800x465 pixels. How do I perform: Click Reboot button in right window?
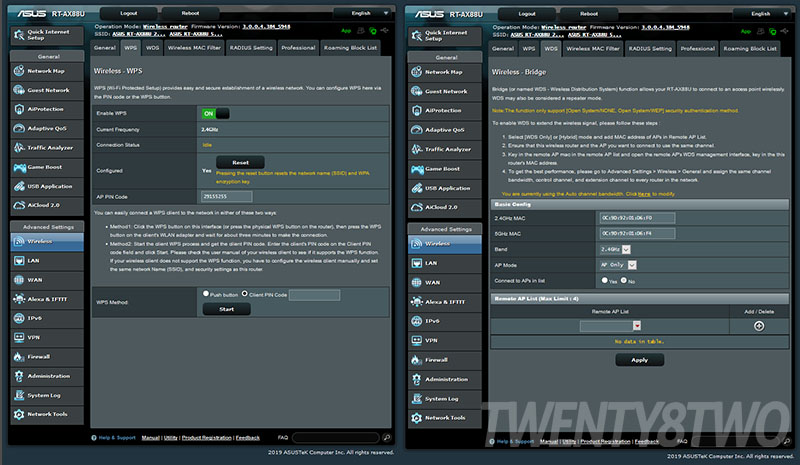click(588, 14)
